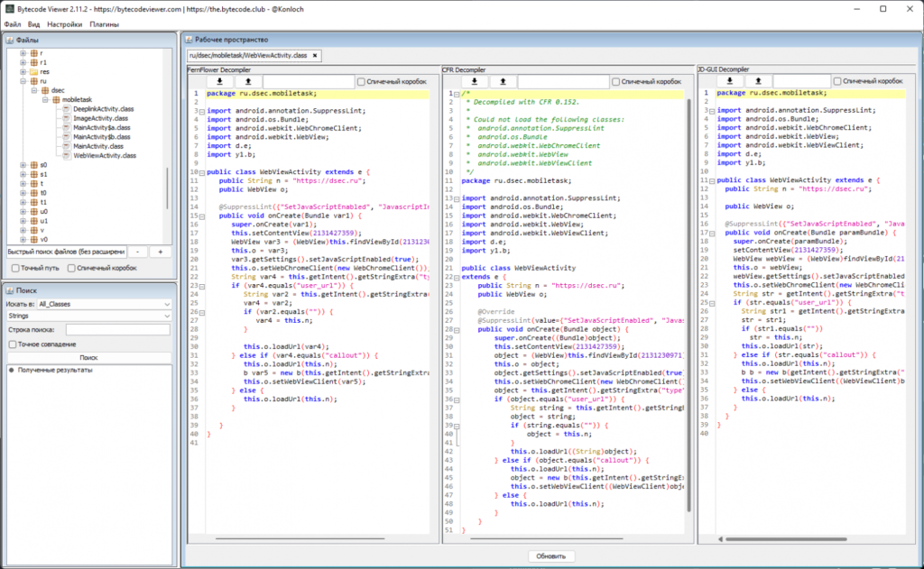Click the r package icon
This screenshot has height=569, width=924.
click(34, 53)
